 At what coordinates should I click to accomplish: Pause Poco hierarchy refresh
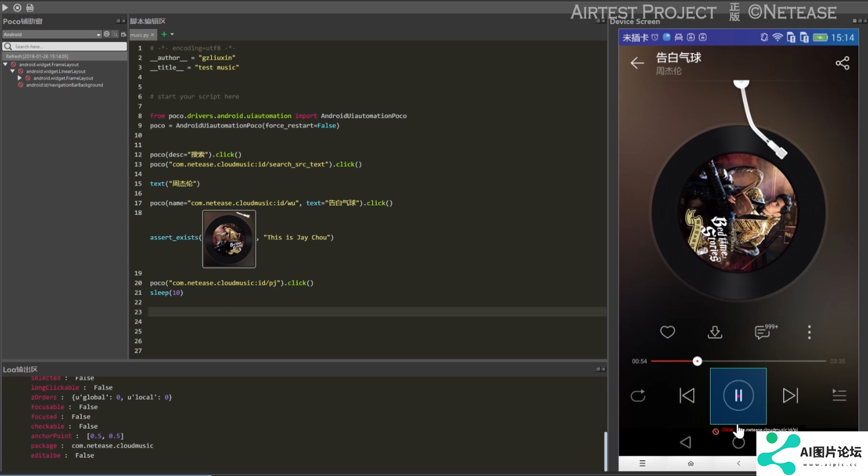coord(107,34)
